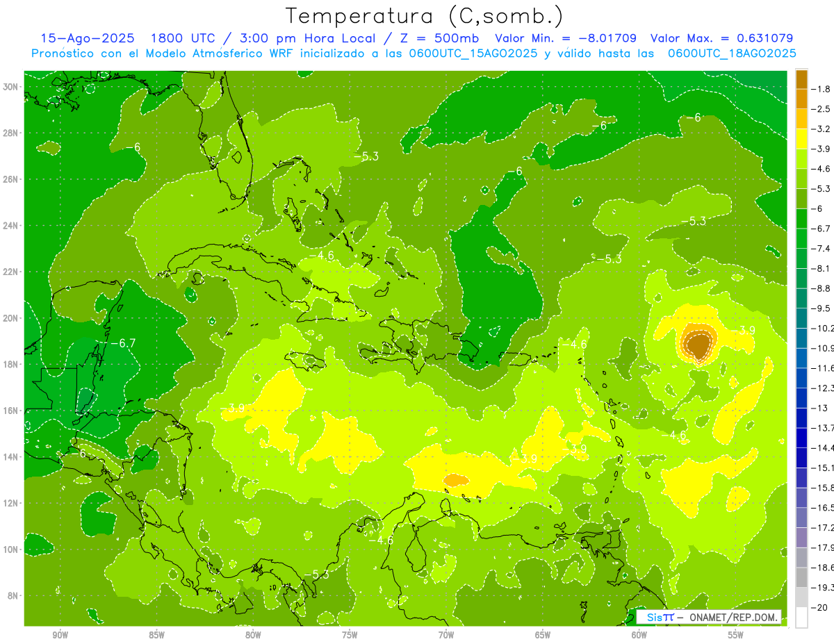Click "Valor Min. = -8.01709" in header
Screen dimensions: 834x644
click(x=566, y=38)
